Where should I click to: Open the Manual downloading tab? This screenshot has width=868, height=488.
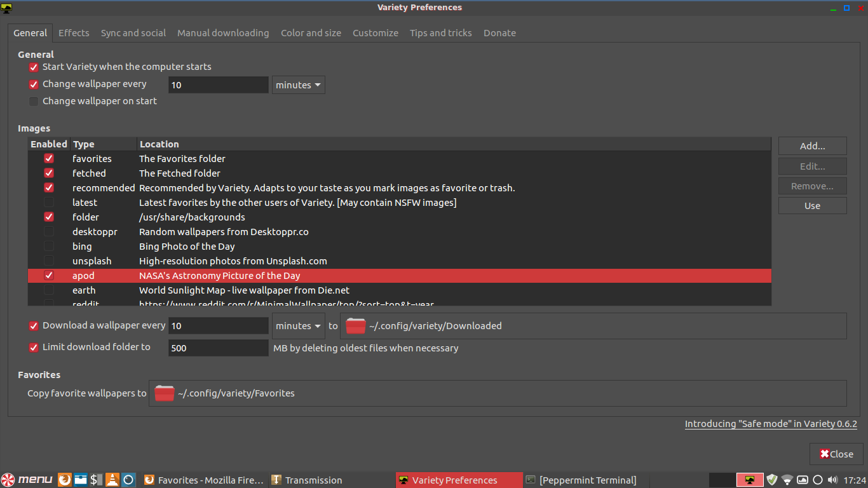(x=223, y=33)
